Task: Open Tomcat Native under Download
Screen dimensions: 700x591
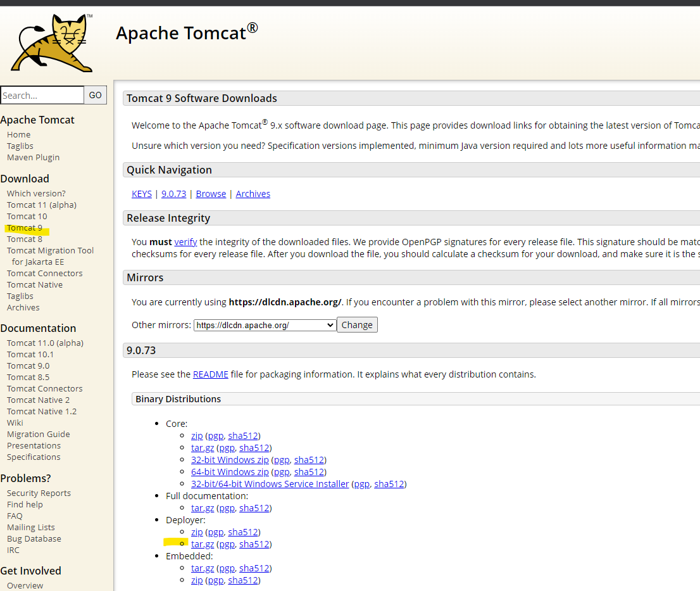Action: click(x=35, y=284)
